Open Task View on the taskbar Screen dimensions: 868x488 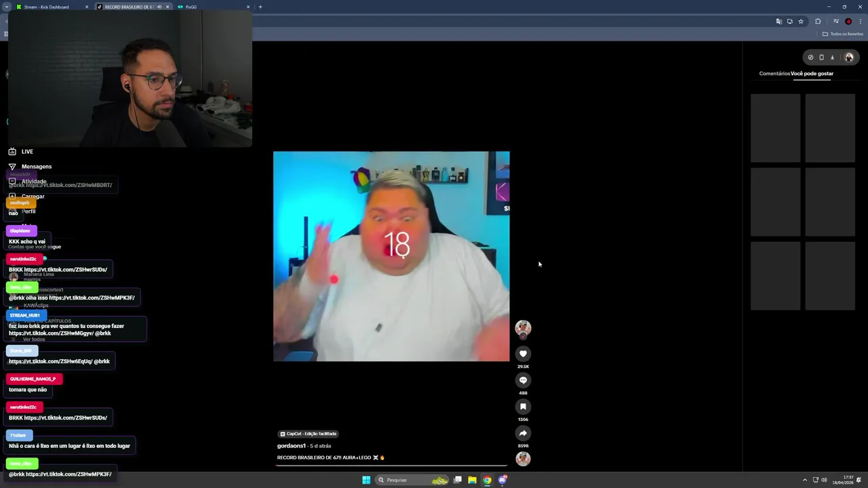tap(458, 480)
